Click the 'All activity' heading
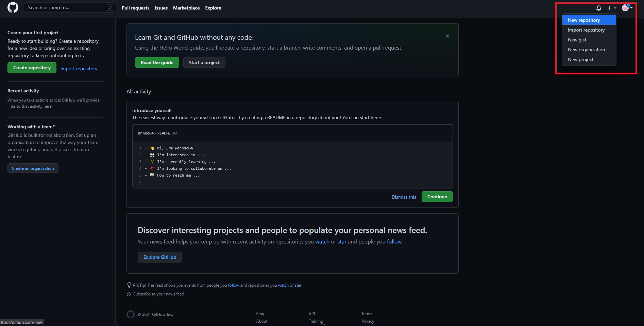The width and height of the screenshot is (644, 326). (x=139, y=92)
